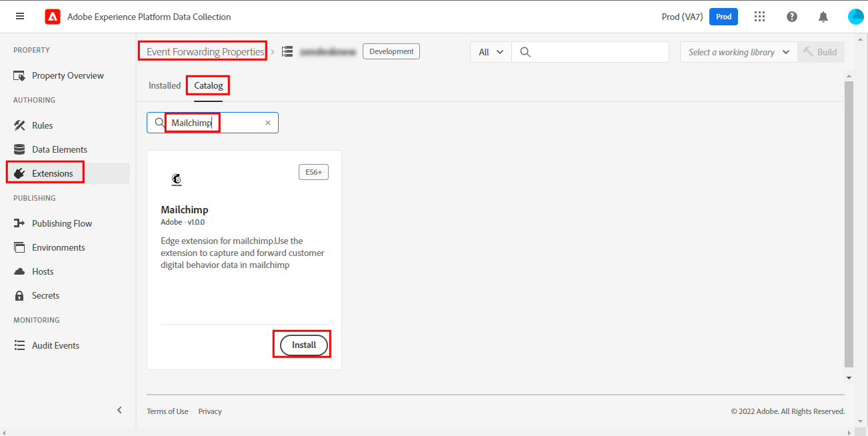The height and width of the screenshot is (436, 868).
Task: Click the Mailchimp extension description text
Action: click(x=243, y=253)
